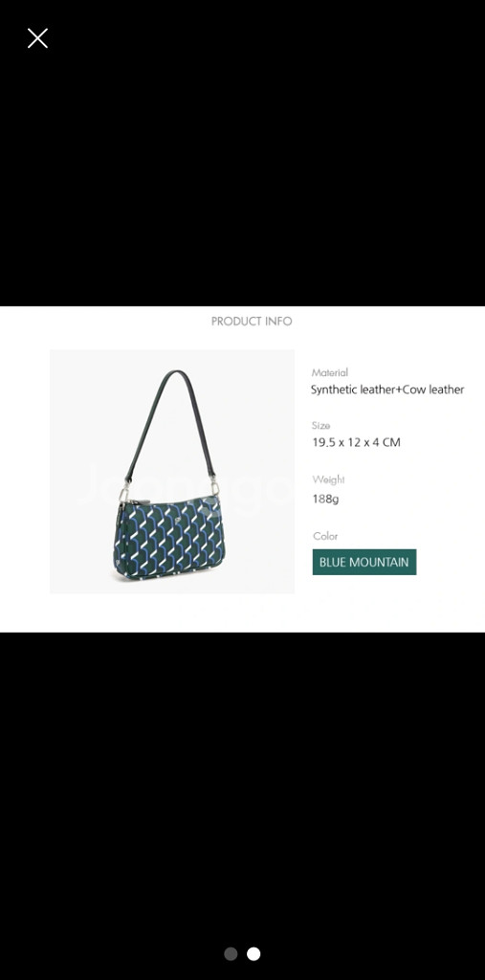
Task: Click the Weight label
Action: 329,479
